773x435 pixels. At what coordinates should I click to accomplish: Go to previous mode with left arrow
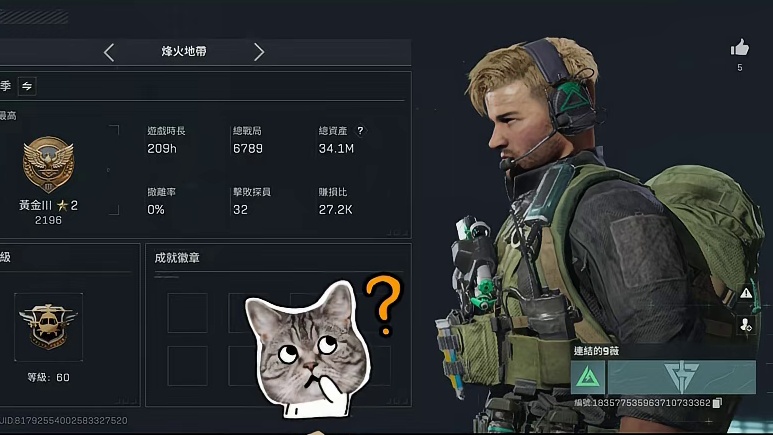point(109,52)
